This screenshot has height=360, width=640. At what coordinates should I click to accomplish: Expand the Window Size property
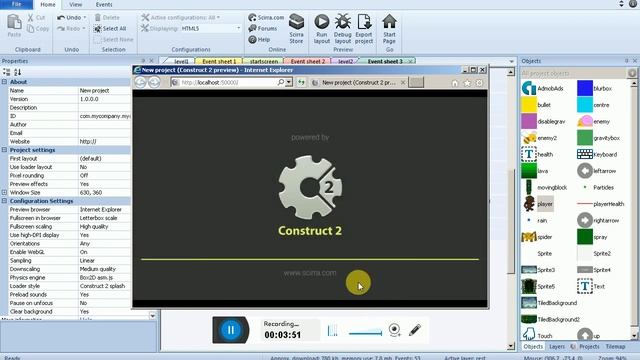(x=4, y=192)
